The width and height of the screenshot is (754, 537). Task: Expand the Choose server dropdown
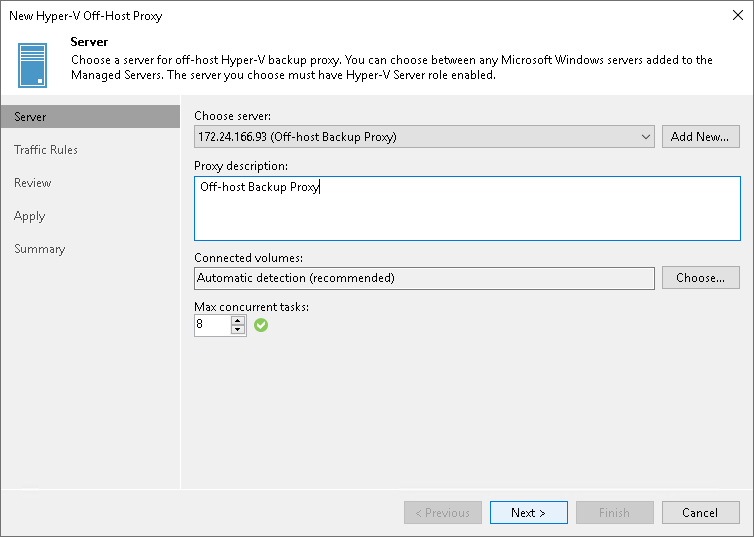pyautogui.click(x=646, y=137)
